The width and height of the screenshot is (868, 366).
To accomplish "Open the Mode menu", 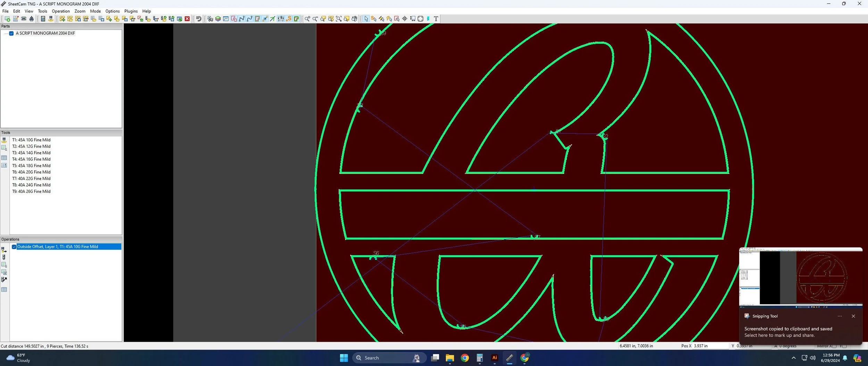I will point(95,11).
